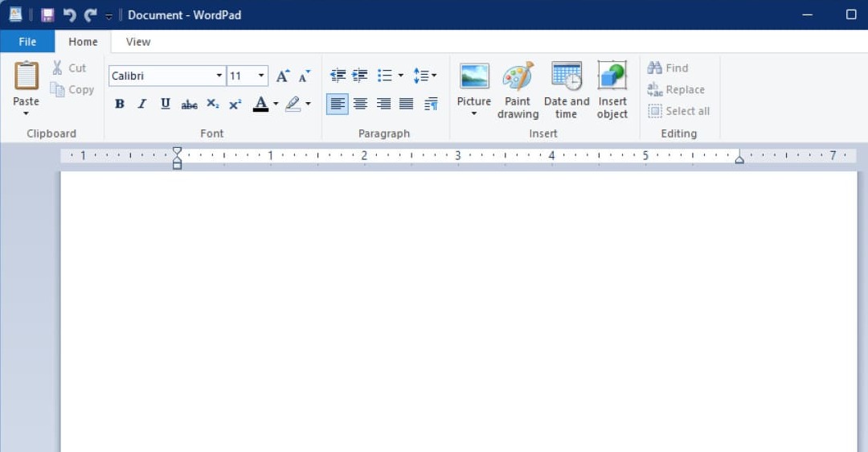The height and width of the screenshot is (452, 868).
Task: Open the Paragraph settings dialog icon
Action: click(x=432, y=104)
